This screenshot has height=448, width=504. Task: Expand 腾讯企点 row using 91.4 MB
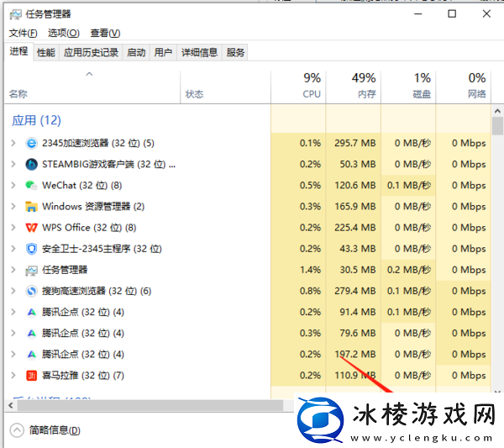[x=13, y=312]
